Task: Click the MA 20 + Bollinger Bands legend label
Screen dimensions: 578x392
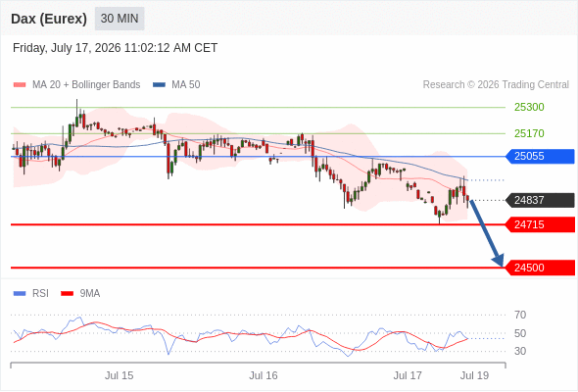Action: (86, 85)
